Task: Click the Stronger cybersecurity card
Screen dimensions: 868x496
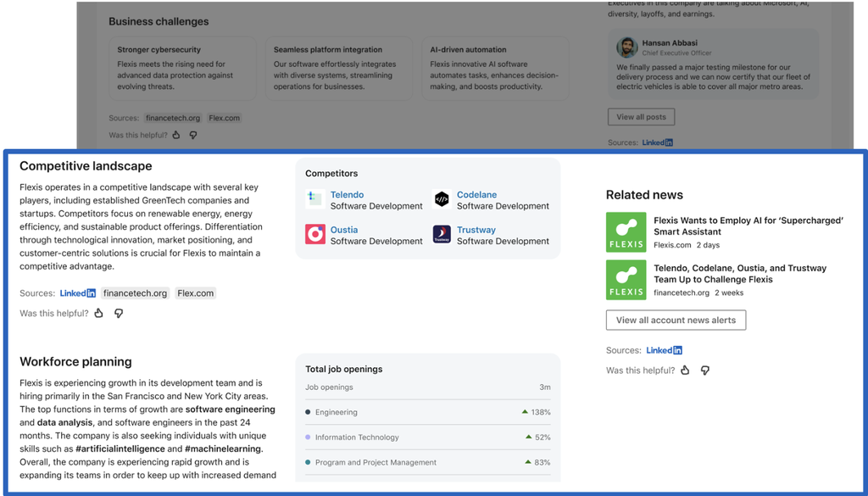Action: coord(183,68)
